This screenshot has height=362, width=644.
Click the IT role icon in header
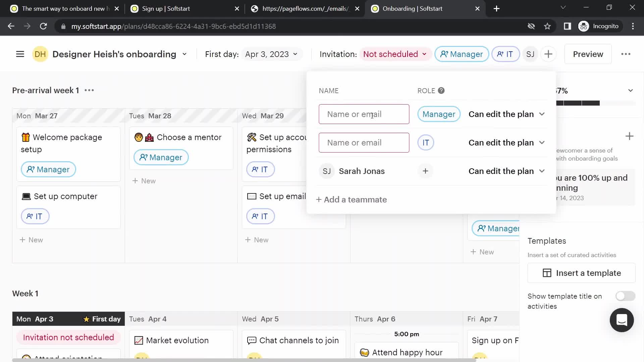coord(505,54)
